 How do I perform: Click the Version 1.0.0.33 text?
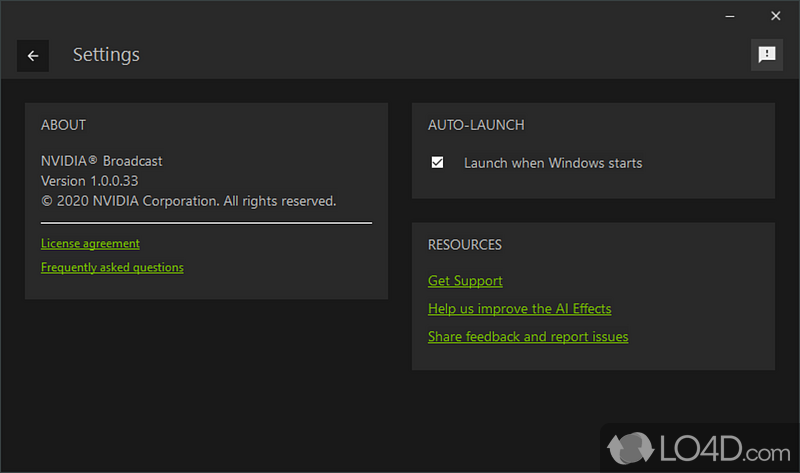click(x=89, y=181)
